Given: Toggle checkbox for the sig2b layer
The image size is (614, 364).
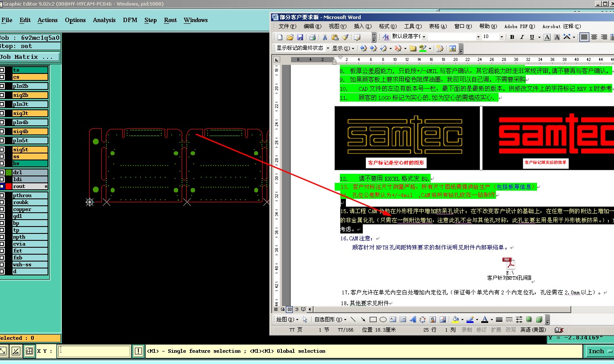Looking at the screenshot, I should tap(2, 95).
